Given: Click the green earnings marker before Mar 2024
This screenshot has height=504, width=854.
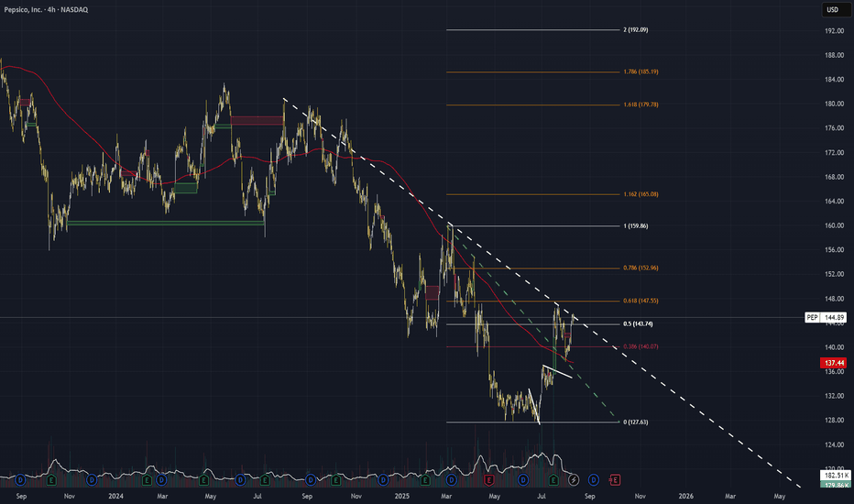Looking at the screenshot, I should [147, 480].
